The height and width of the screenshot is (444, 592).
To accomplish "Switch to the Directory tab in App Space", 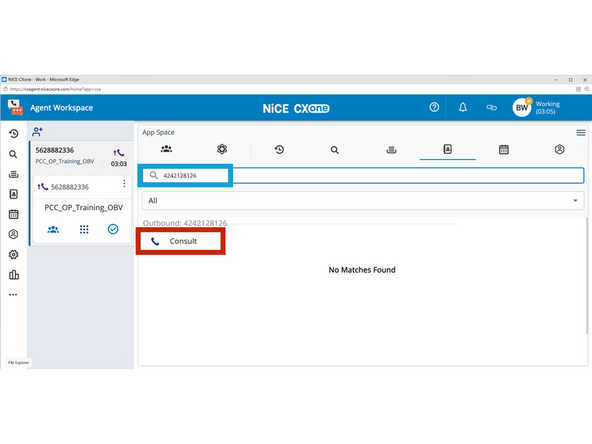I will pyautogui.click(x=447, y=149).
